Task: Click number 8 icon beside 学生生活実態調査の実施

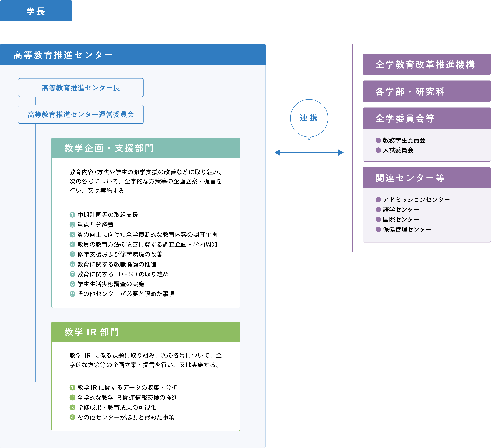Action: [72, 284]
